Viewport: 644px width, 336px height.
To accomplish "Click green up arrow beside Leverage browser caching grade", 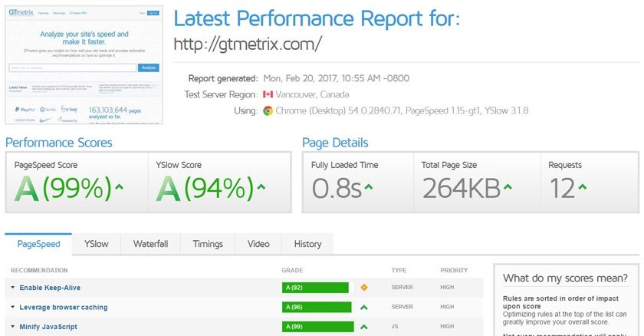I will click(x=364, y=308).
